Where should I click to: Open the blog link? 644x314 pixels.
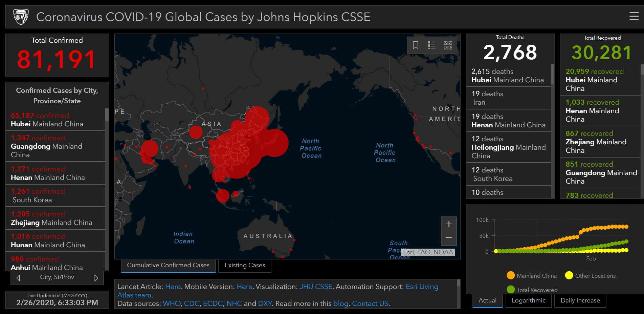341,303
